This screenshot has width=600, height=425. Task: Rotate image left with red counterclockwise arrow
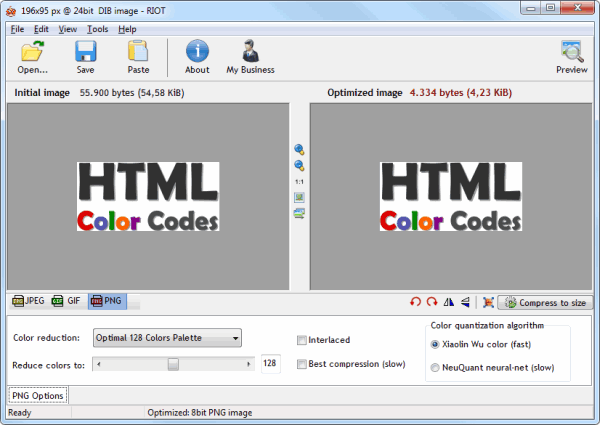tap(416, 302)
